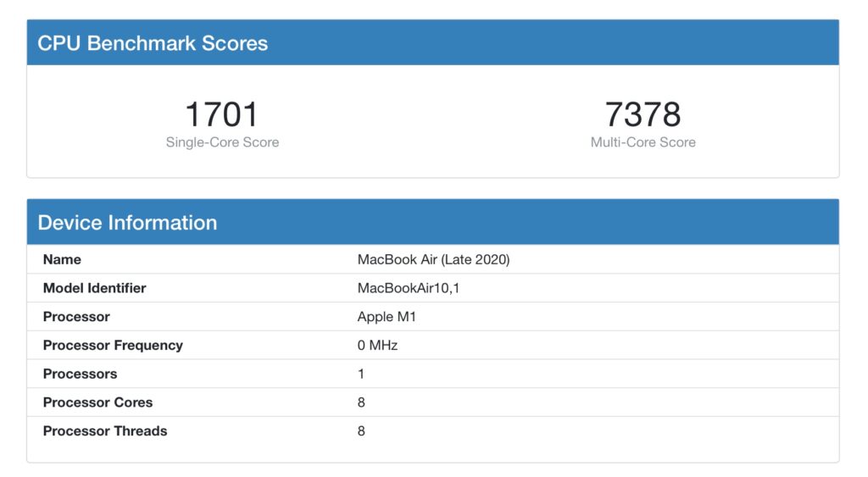This screenshot has height=477, width=868.
Task: Click the Multi-Core Score label
Action: point(643,142)
